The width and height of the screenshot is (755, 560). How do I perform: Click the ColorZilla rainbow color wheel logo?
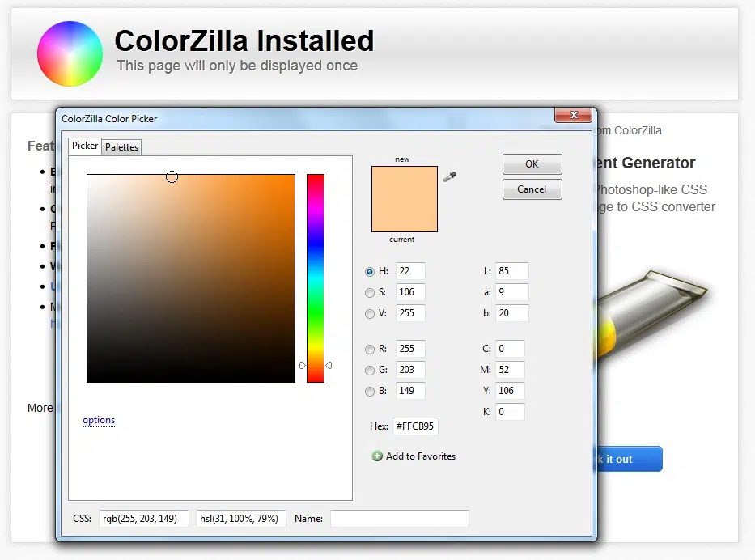(70, 53)
